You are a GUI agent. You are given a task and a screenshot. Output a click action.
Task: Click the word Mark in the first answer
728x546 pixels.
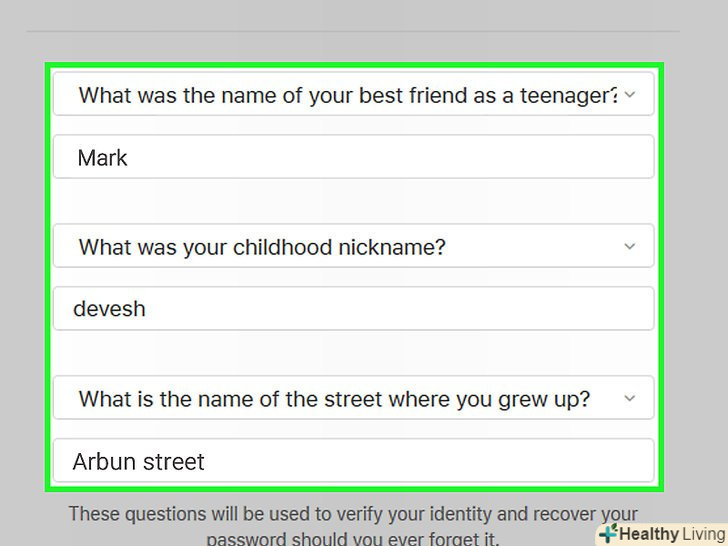(x=102, y=158)
